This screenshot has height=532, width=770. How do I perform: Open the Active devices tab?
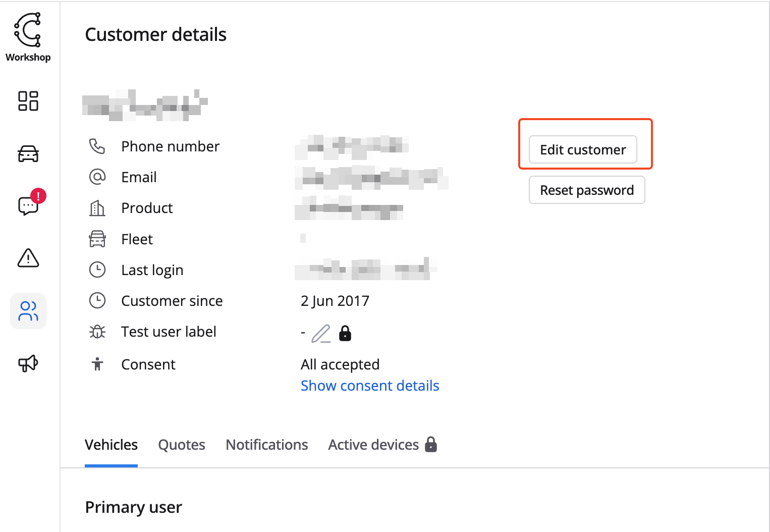[x=373, y=445]
